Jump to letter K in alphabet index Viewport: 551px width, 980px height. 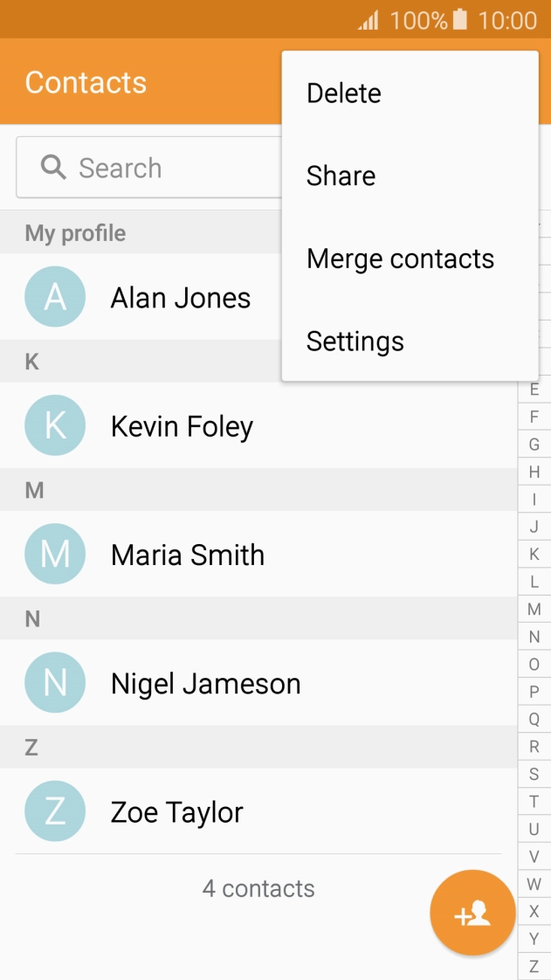click(534, 555)
